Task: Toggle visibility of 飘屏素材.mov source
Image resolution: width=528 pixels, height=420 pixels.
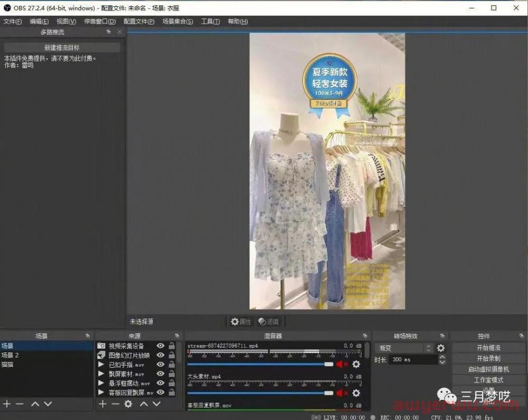Action: coord(161,374)
